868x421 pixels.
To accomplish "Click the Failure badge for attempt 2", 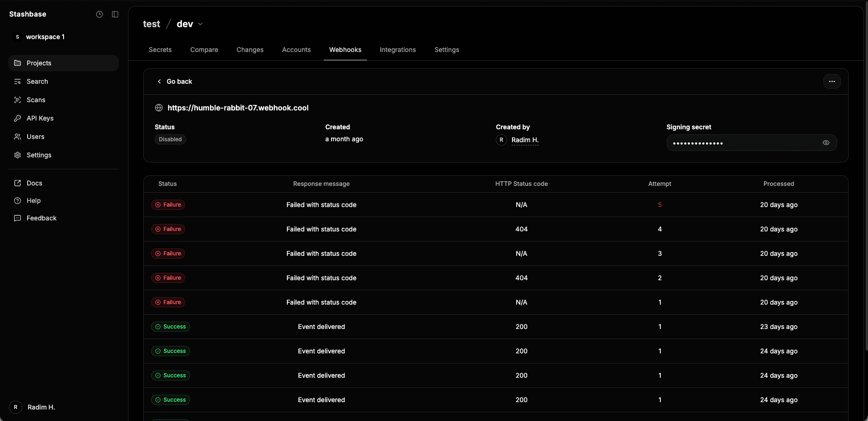I will click(168, 278).
